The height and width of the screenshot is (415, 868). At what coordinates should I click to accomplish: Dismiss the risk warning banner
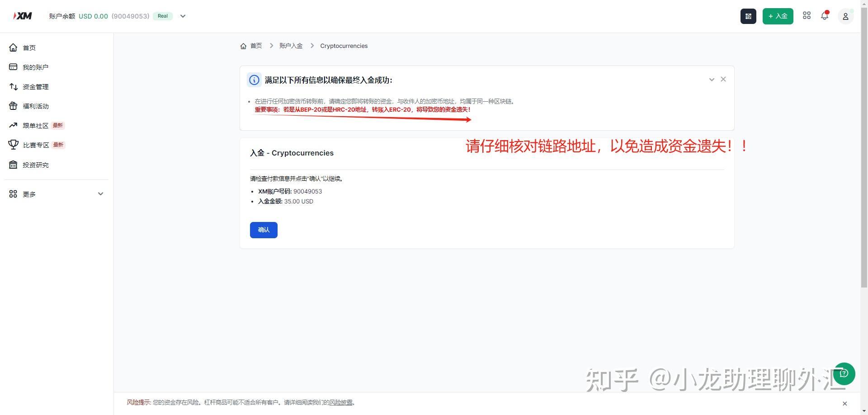pyautogui.click(x=844, y=403)
